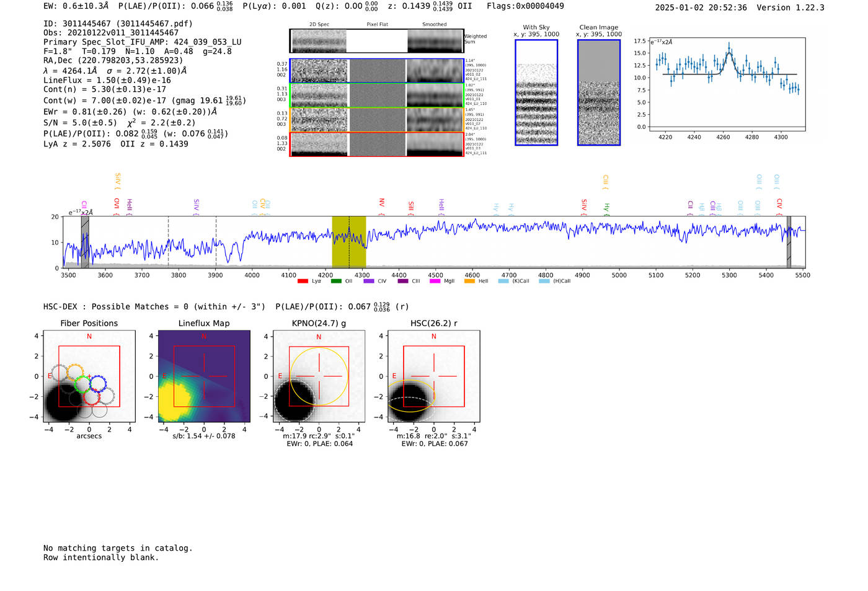Click the magenta MgII legend swatch
This screenshot has width=868, height=591.
[435, 282]
